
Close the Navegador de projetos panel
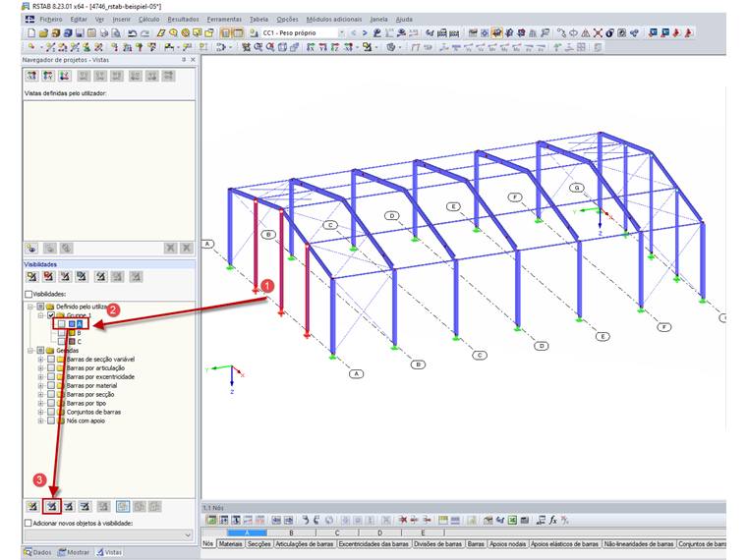pos(193,60)
